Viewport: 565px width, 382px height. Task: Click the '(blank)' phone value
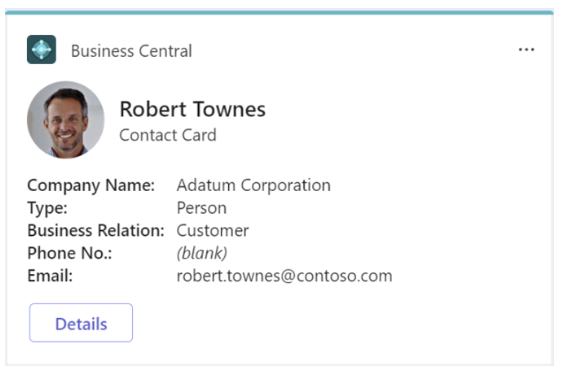(x=202, y=253)
